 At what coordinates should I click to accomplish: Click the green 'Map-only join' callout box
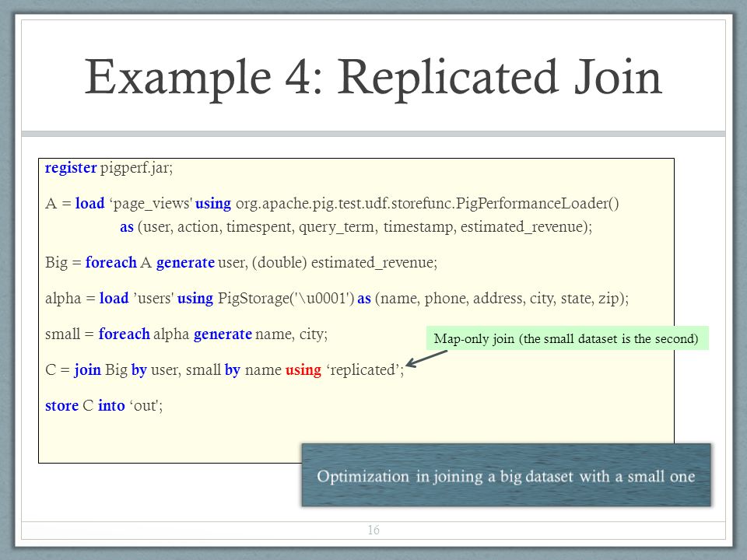567,338
